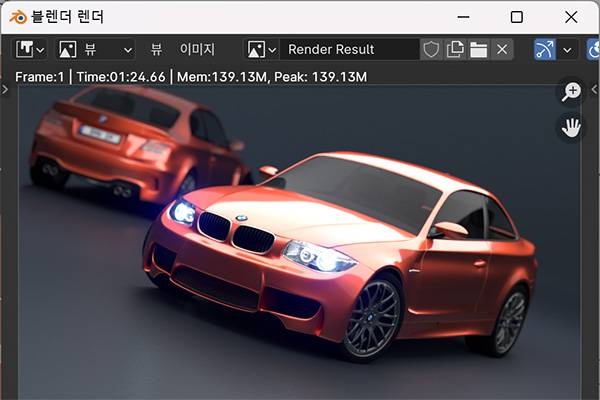Expand the left sidebar arrow
Screen dimensions: 600x400
tap(6, 90)
